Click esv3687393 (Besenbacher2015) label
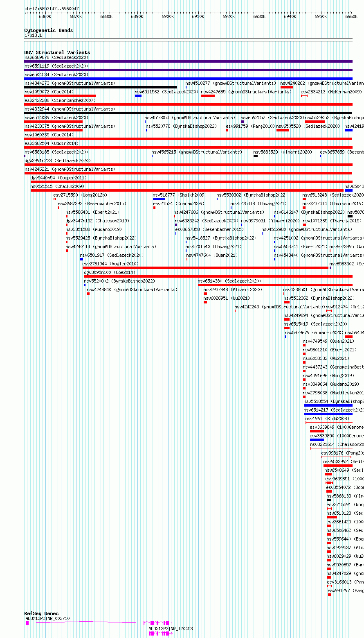The width and height of the screenshot is (364, 638). click(92, 204)
